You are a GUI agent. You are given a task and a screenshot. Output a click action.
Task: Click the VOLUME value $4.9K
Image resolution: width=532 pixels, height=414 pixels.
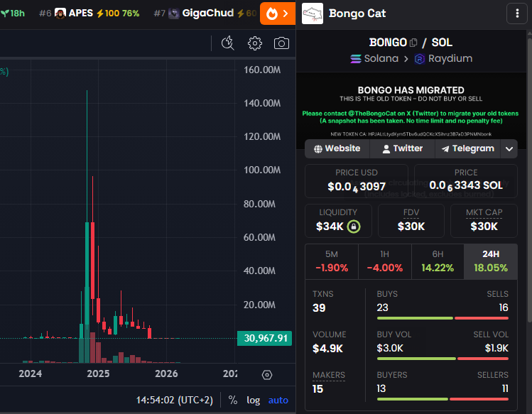coord(327,349)
